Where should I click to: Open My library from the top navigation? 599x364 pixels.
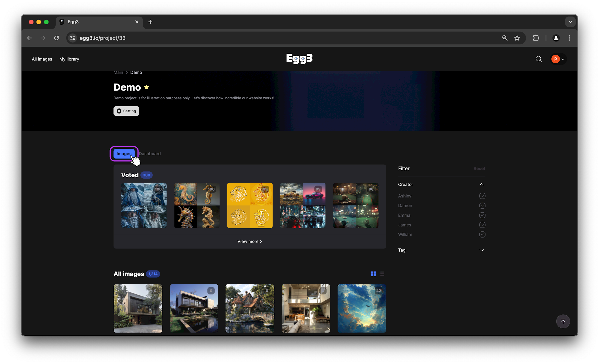[x=69, y=59]
